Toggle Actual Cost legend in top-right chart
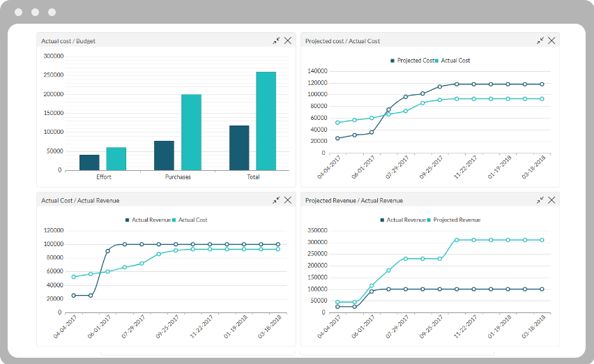The image size is (594, 364). [455, 61]
